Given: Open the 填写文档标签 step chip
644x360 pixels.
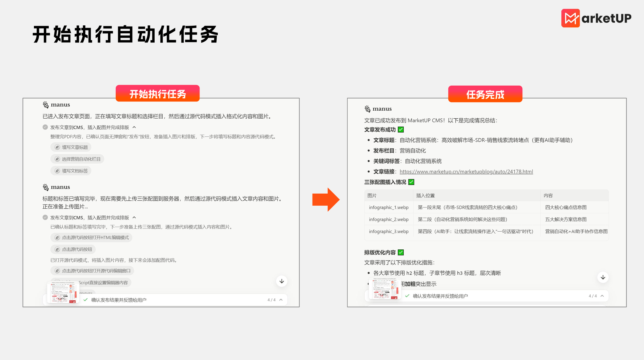Looking at the screenshot, I should coord(71,171).
